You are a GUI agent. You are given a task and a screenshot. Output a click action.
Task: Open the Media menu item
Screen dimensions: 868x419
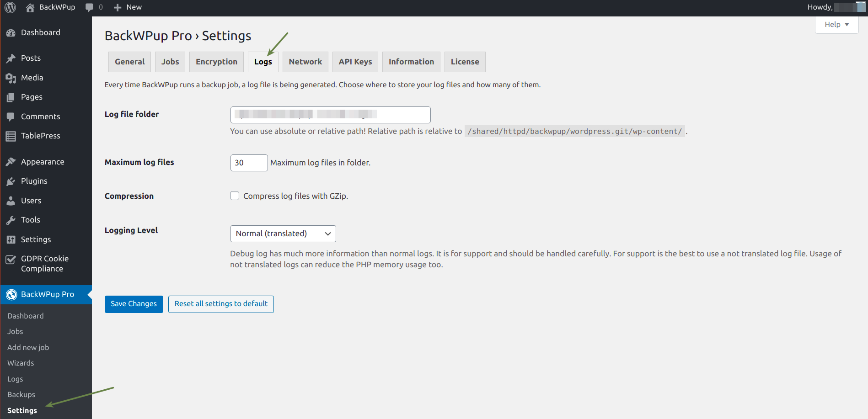click(46, 78)
